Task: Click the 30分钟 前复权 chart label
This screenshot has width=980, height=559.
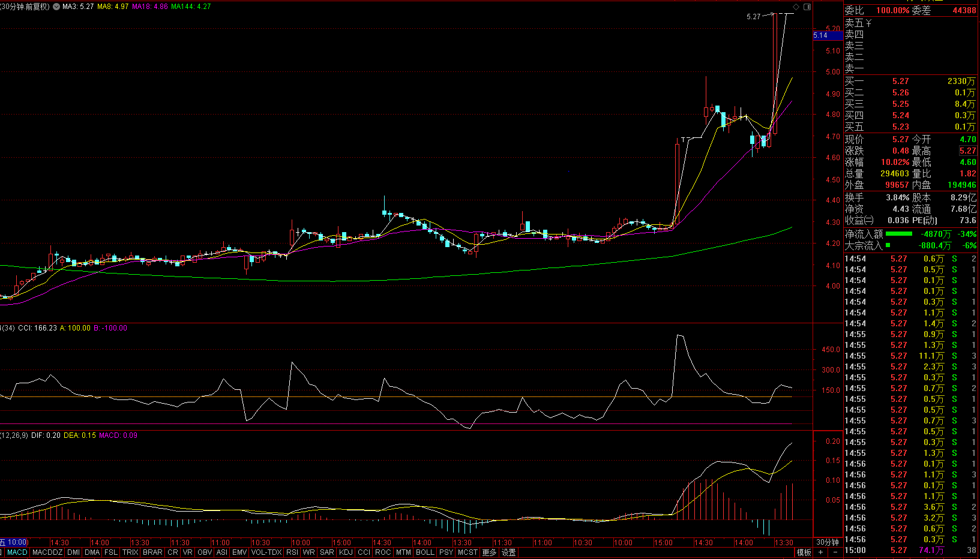Action: 25,7
